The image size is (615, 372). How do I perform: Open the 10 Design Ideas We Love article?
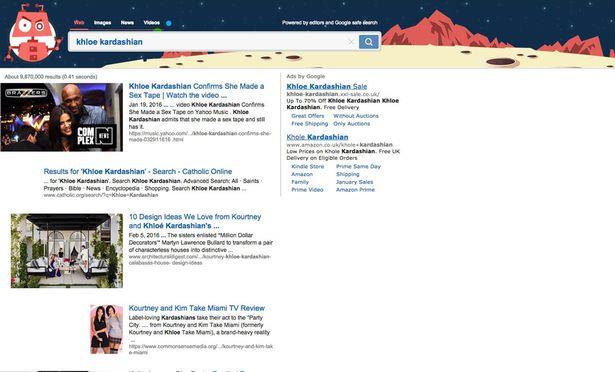point(195,221)
